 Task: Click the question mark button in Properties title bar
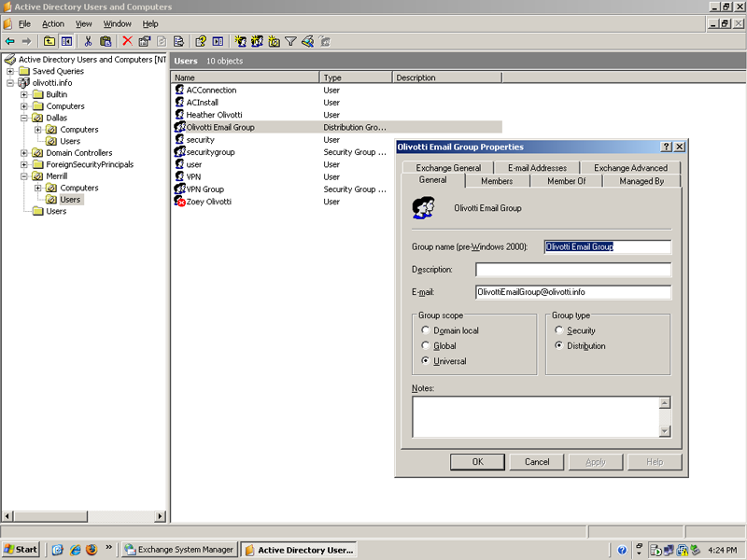tap(667, 147)
